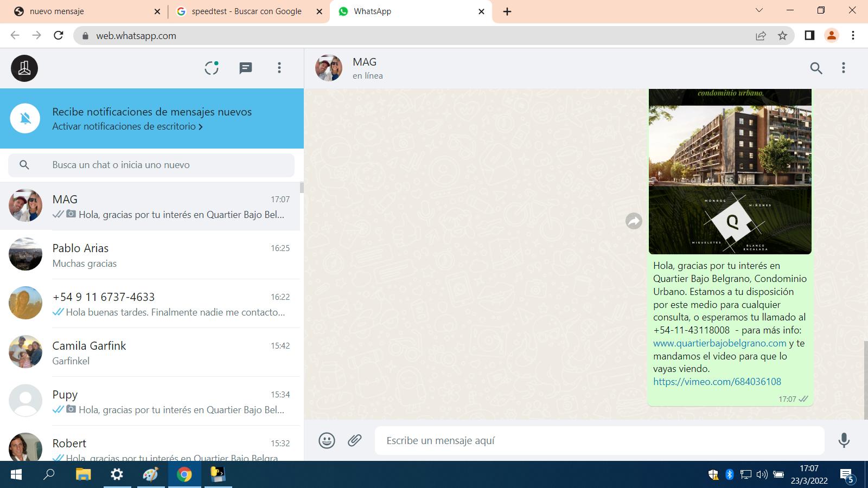Open the Chrome profile avatar
This screenshot has width=868, height=488.
(831, 35)
